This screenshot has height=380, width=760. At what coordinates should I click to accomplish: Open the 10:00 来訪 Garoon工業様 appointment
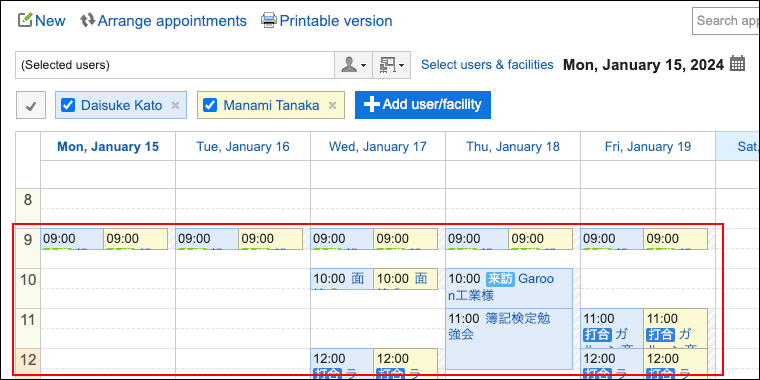point(509,288)
